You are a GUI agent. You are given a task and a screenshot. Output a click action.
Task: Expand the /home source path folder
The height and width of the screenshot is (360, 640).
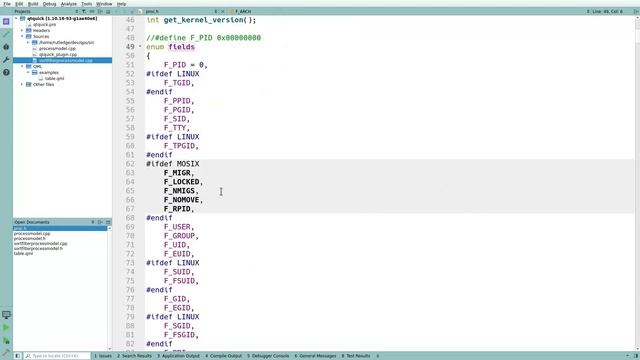[x=28, y=42]
